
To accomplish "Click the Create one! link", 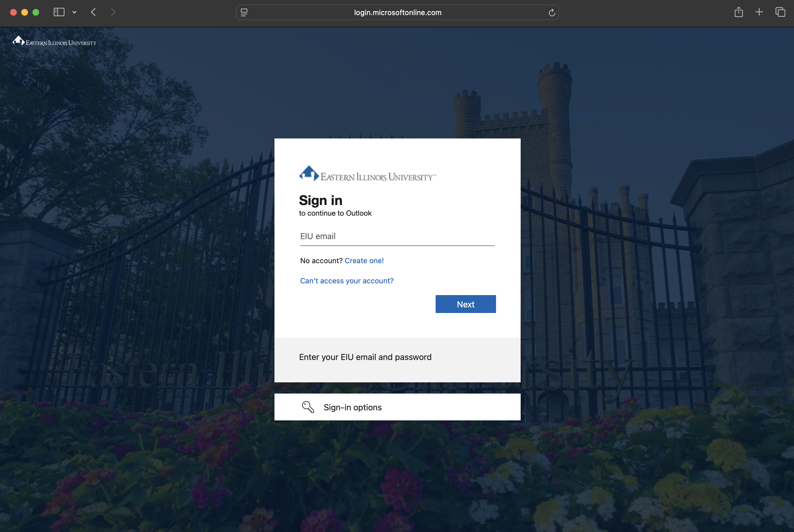I will coord(364,261).
